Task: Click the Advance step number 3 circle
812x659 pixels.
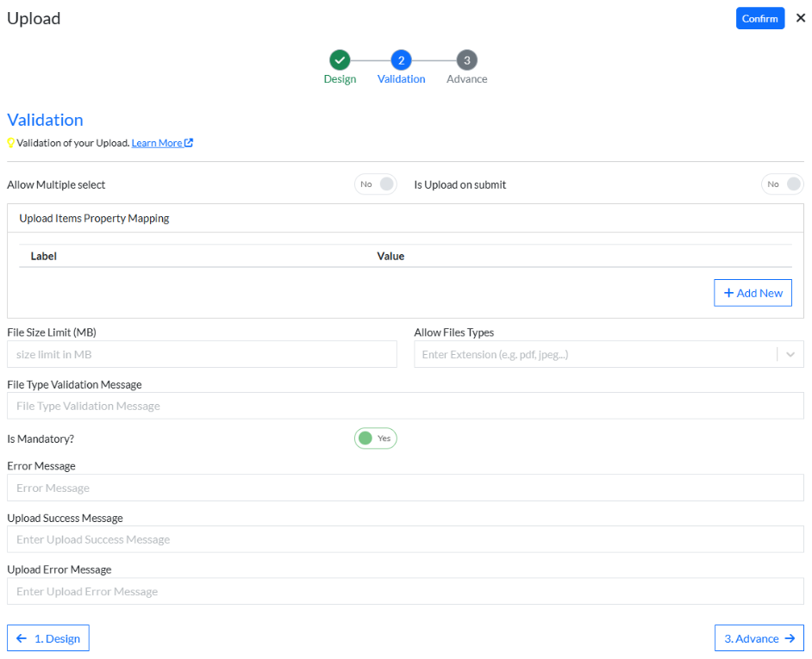Action: [x=466, y=60]
